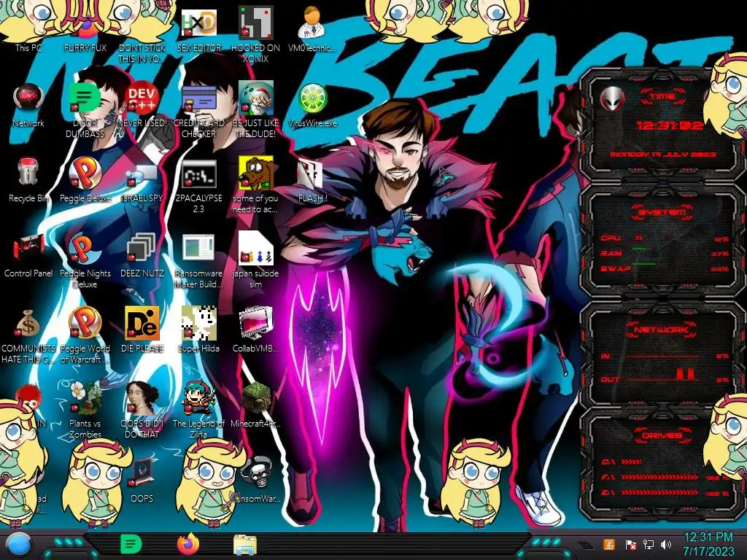The width and height of the screenshot is (747, 560).
Task: Open the network tray icon
Action: pos(648,544)
